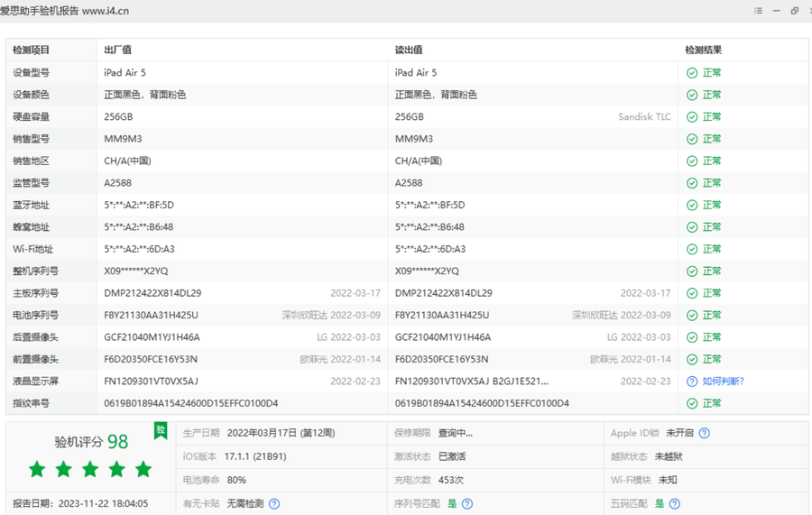Click 电池寿命 value 80%
This screenshot has height=515, width=812.
[236, 481]
